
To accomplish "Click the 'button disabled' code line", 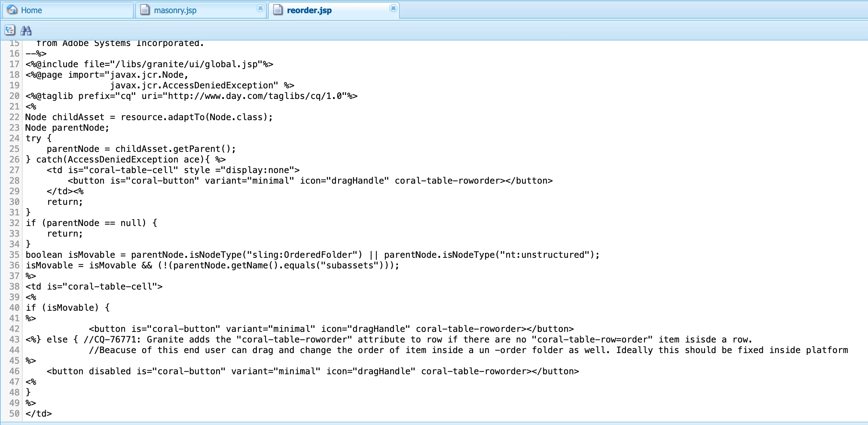I will coord(313,371).
